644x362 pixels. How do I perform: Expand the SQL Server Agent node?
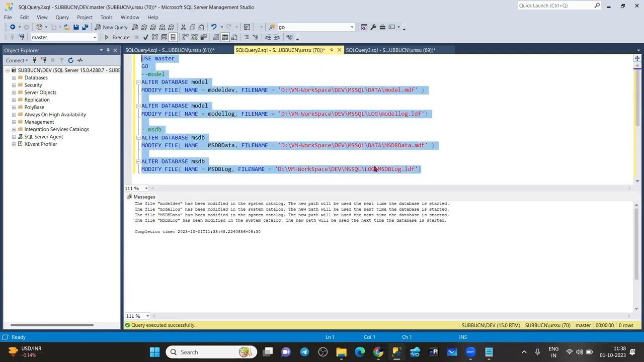coord(14,137)
